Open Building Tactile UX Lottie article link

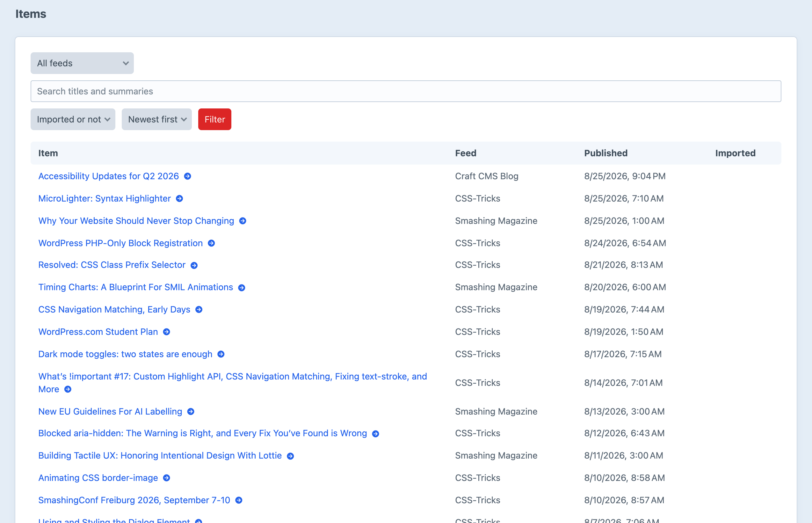coord(160,456)
